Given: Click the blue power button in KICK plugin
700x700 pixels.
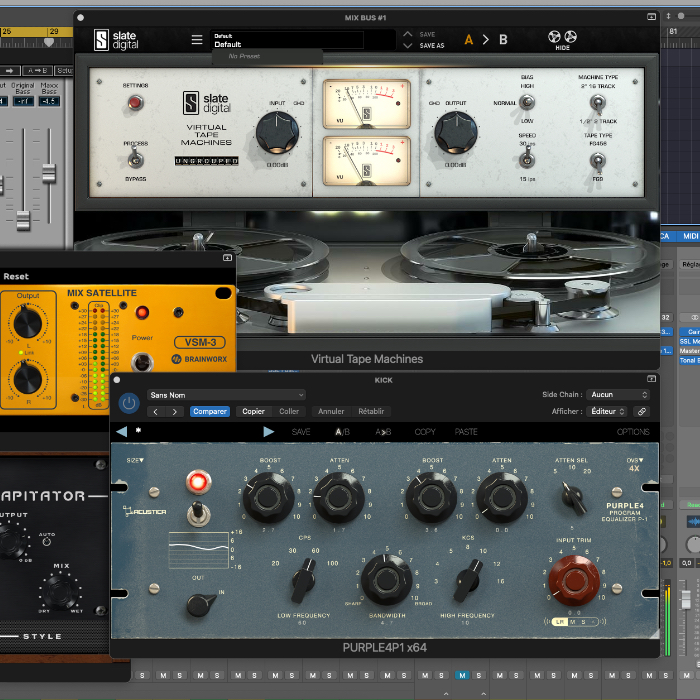Looking at the screenshot, I should point(129,403).
